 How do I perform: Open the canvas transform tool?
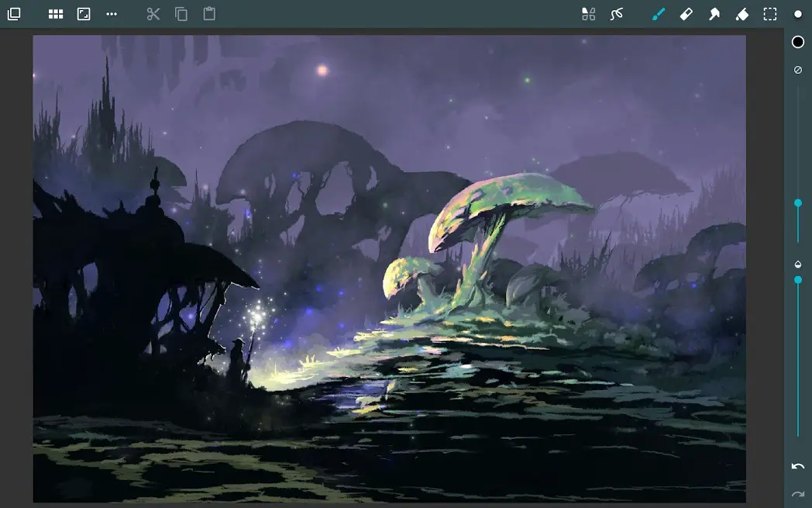(x=83, y=14)
